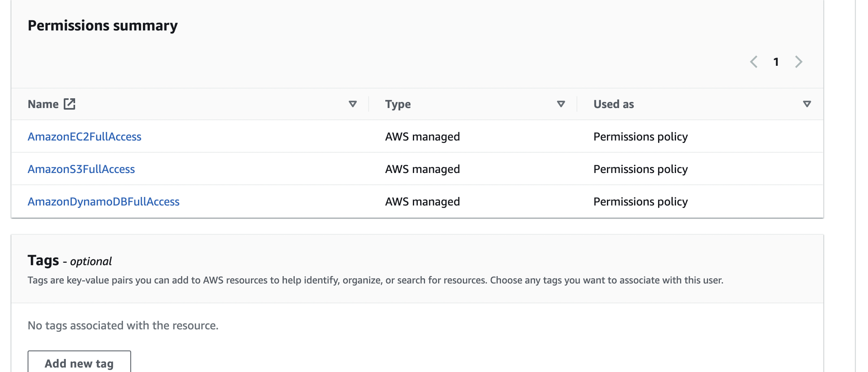Image resolution: width=868 pixels, height=372 pixels.
Task: Select page 1 in pagination
Action: [x=777, y=62]
